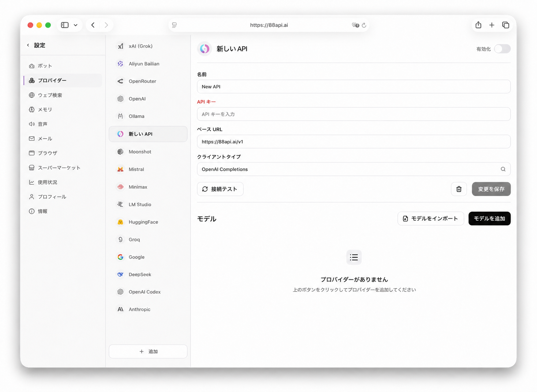Select the プロバイダー settings section
537x392 pixels.
63,80
